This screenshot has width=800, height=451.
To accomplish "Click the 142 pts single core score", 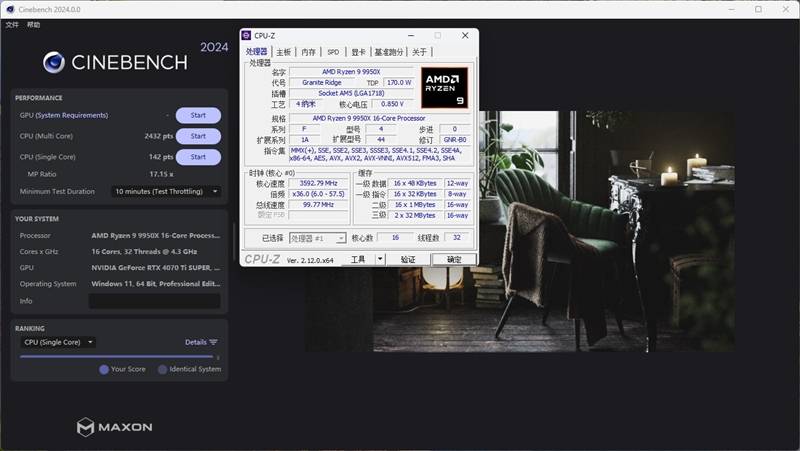I will (161, 157).
